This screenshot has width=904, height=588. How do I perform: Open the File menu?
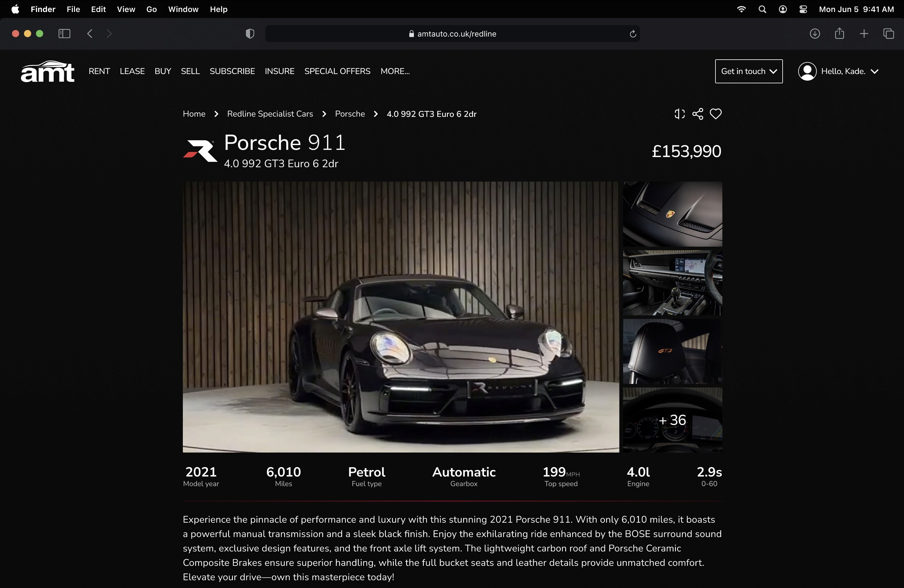[73, 9]
